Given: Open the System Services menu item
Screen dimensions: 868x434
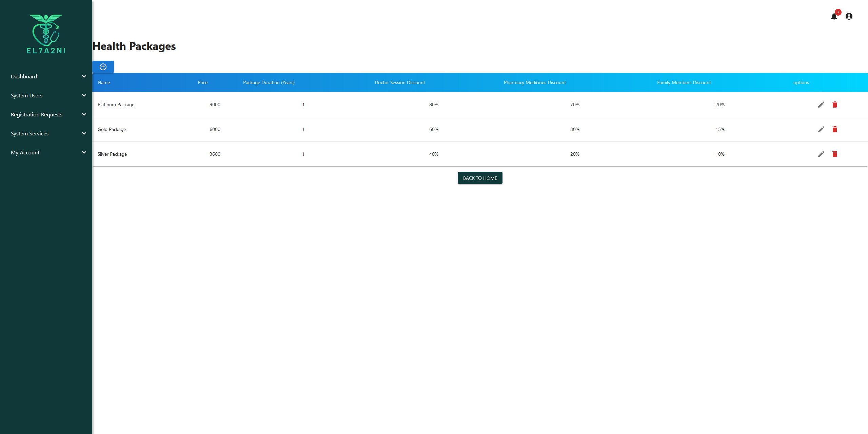Looking at the screenshot, I should [30, 134].
